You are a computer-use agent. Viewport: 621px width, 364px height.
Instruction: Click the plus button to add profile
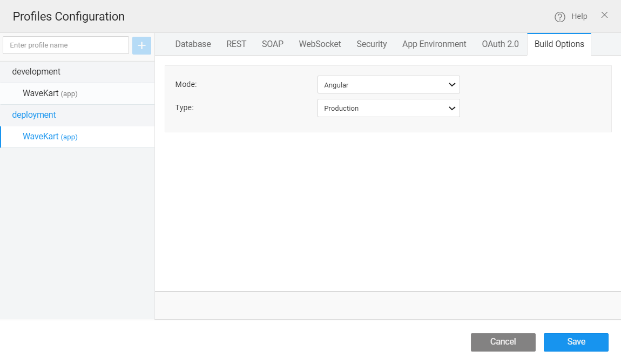141,45
